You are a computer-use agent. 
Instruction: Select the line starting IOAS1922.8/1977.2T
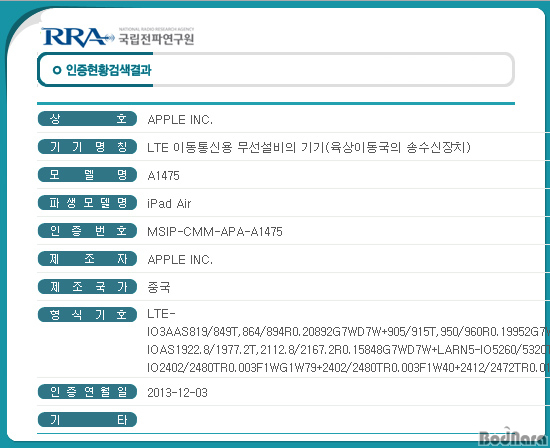click(348, 350)
